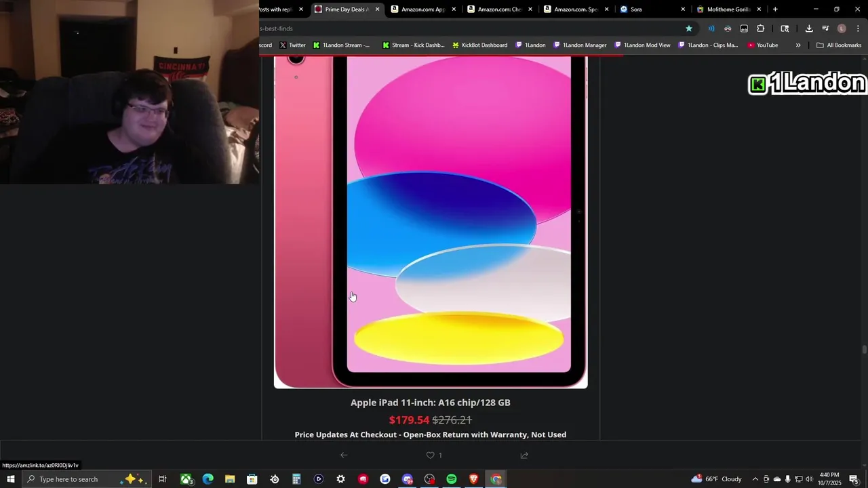
Task: Open Stream - Kick Dashboard bookmark
Action: [413, 45]
